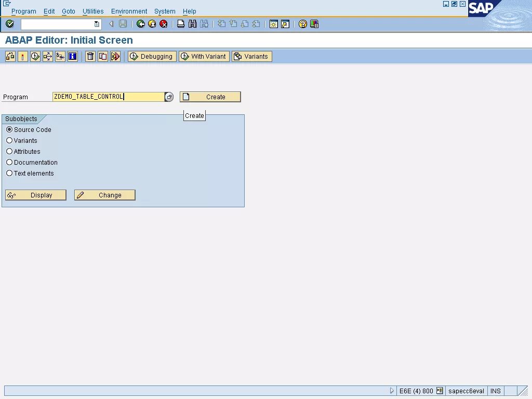Screen dimensions: 532x399
Task: Select the Text elements radio button
Action: coord(9,173)
